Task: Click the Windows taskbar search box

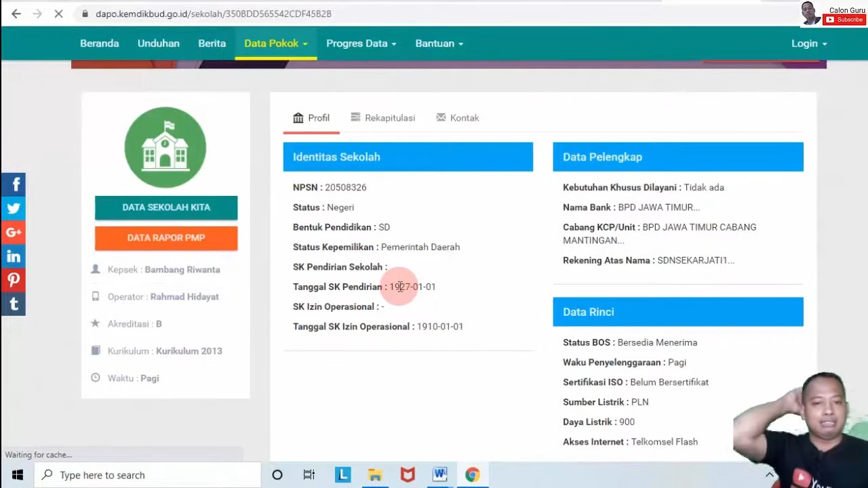Action: (x=149, y=475)
